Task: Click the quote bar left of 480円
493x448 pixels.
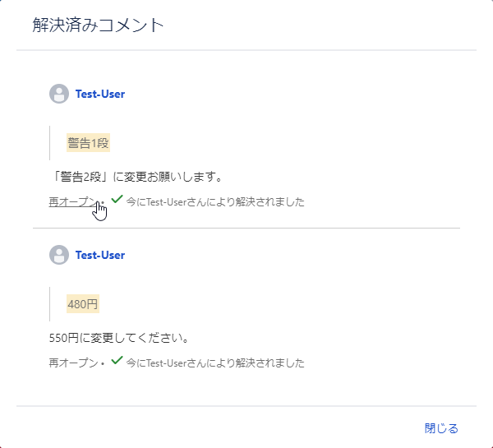Action: 50,304
